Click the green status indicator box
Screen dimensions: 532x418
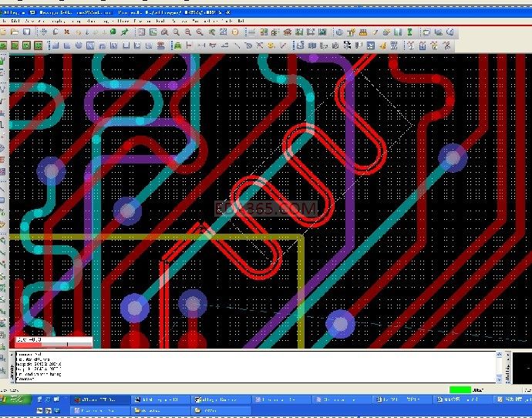(460, 389)
